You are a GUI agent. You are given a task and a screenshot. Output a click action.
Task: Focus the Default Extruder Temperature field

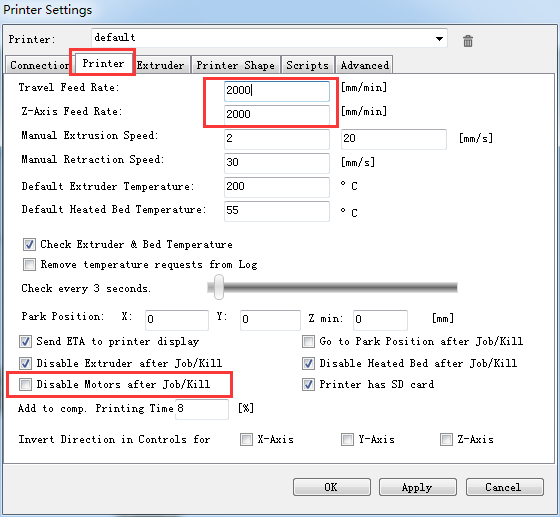277,187
